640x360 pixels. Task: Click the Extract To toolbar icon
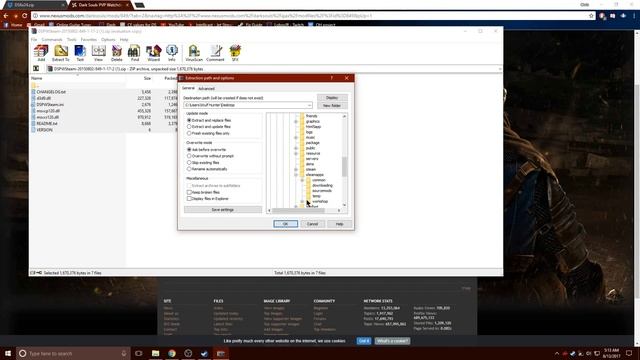click(x=61, y=53)
